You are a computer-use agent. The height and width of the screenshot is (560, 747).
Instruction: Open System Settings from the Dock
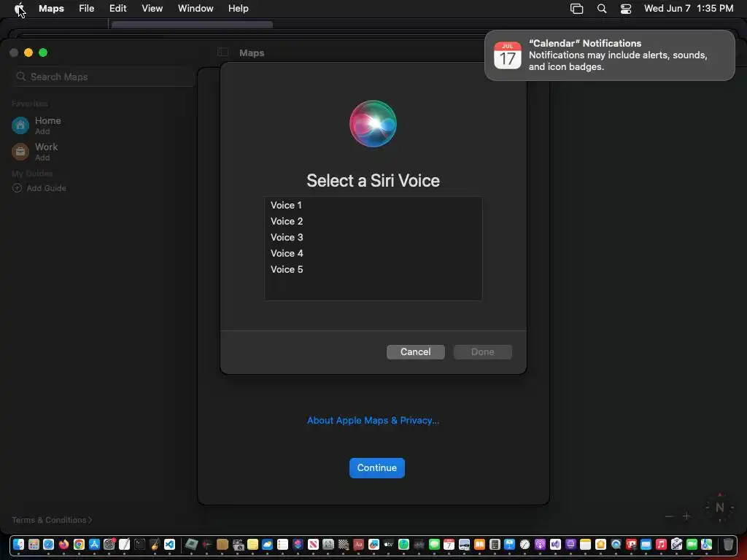point(109,544)
